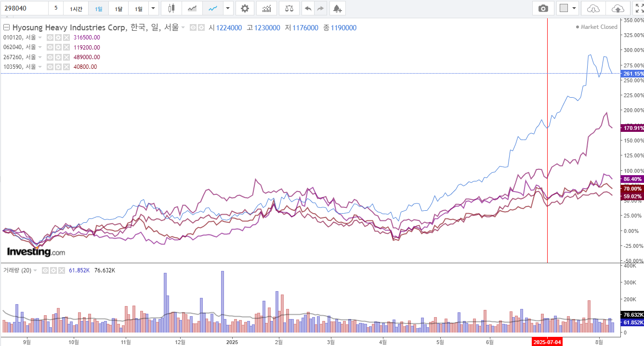Collapse legend with minus box before Hyosung

[x=7, y=28]
